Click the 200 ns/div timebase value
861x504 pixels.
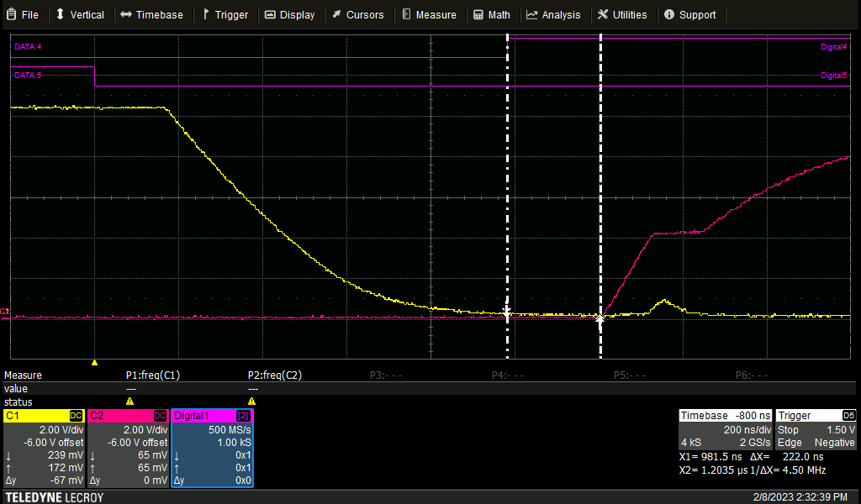(x=747, y=429)
